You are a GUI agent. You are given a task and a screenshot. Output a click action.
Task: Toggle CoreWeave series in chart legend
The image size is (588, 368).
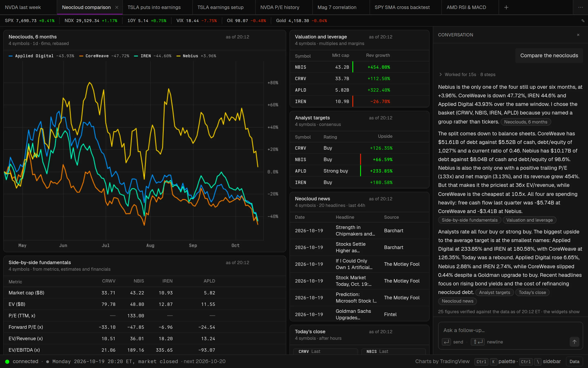[x=104, y=56]
